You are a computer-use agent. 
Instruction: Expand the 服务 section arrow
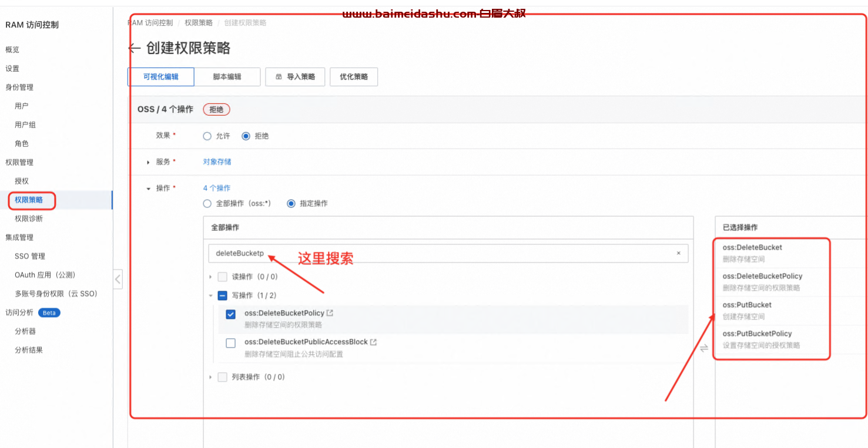(148, 162)
